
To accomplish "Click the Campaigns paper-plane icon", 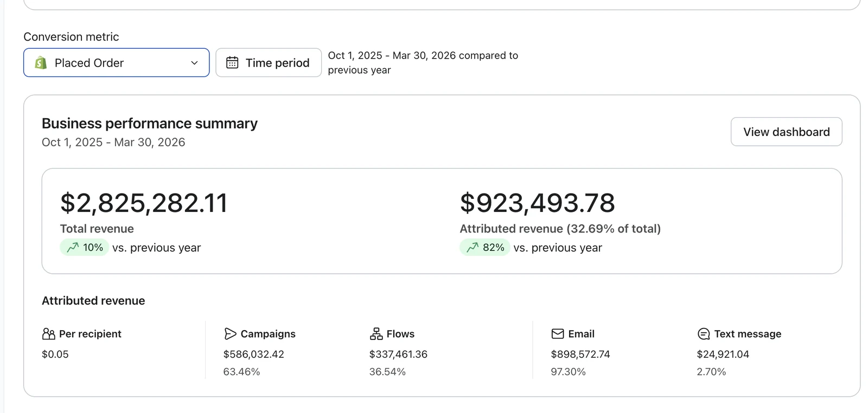I will coord(230,334).
